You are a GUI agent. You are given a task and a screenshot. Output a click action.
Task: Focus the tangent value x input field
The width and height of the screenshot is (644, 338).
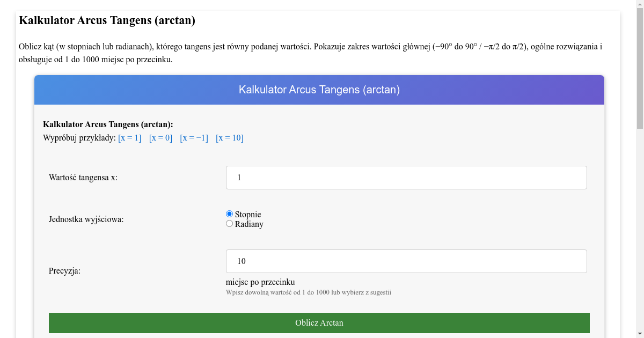[406, 178]
